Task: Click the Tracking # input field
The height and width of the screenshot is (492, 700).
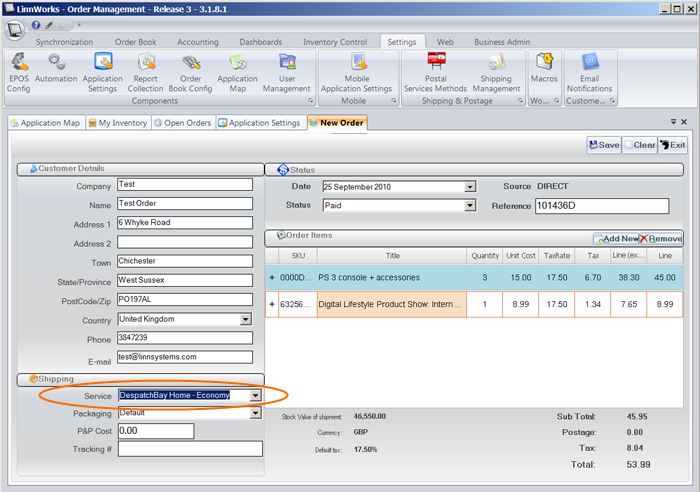Action: pos(189,449)
